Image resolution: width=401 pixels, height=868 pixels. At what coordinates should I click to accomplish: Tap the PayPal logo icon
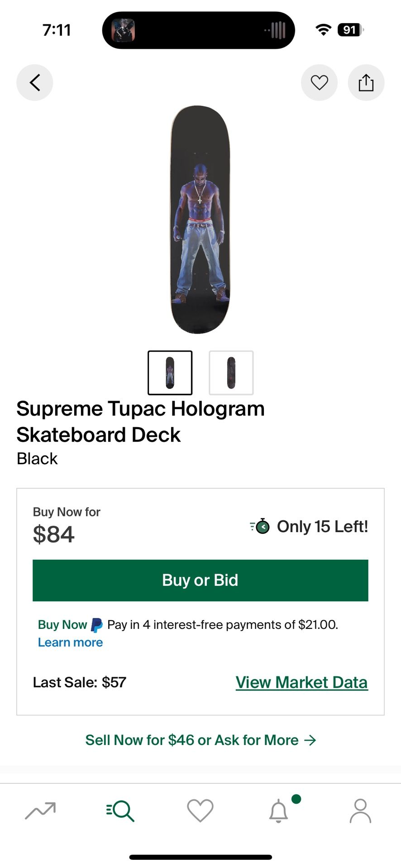[97, 625]
